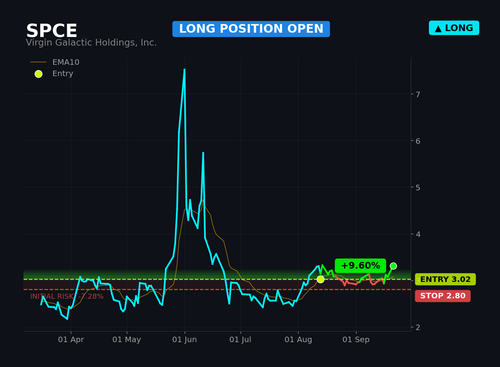
Task: Click the yellow entry marker on chart
Action: click(320, 279)
